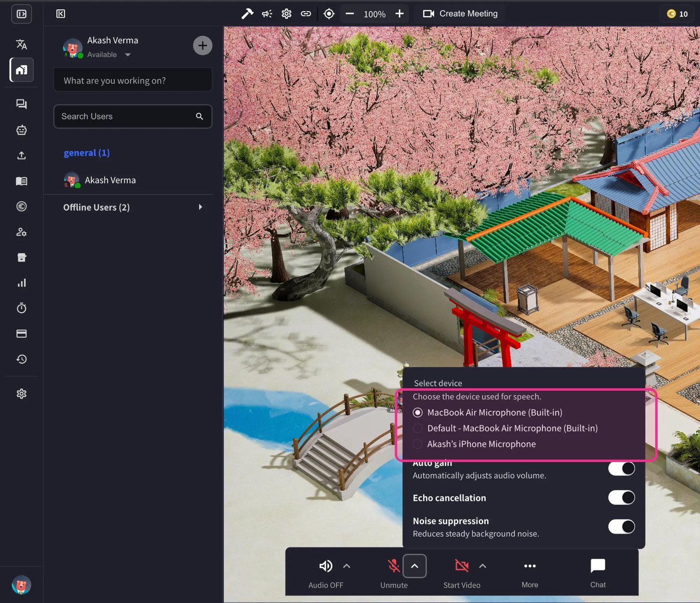Viewport: 700px width, 603px height.
Task: Open the translate language icon
Action: pyautogui.click(x=21, y=44)
